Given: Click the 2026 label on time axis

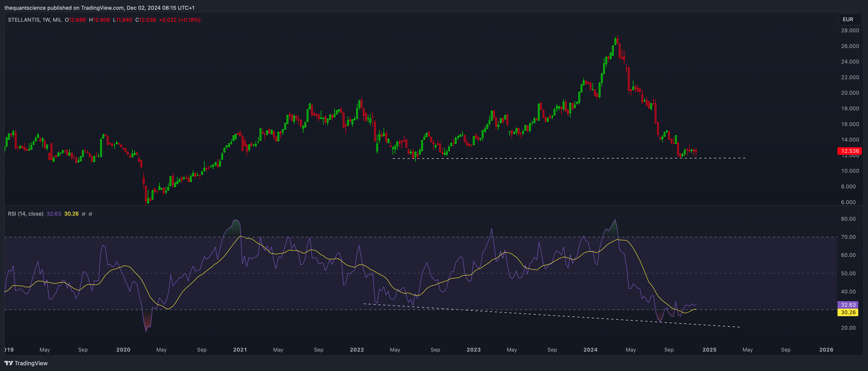Looking at the screenshot, I should tap(826, 350).
